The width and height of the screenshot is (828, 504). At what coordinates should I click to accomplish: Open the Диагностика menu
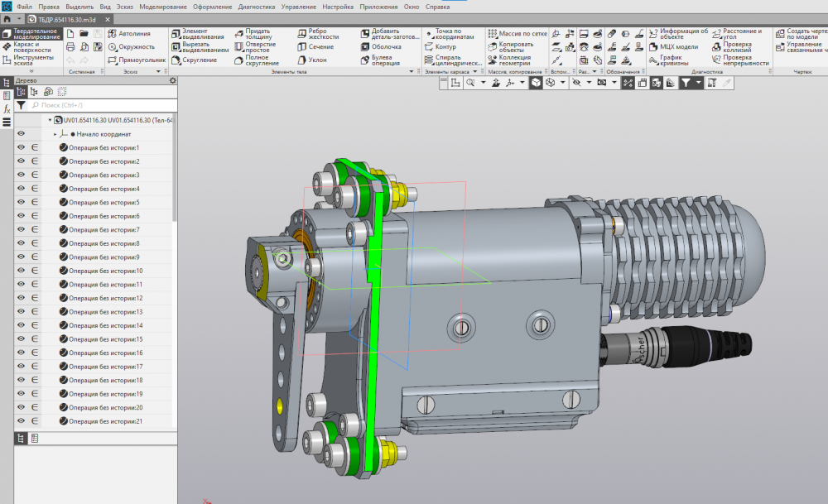pyautogui.click(x=255, y=6)
